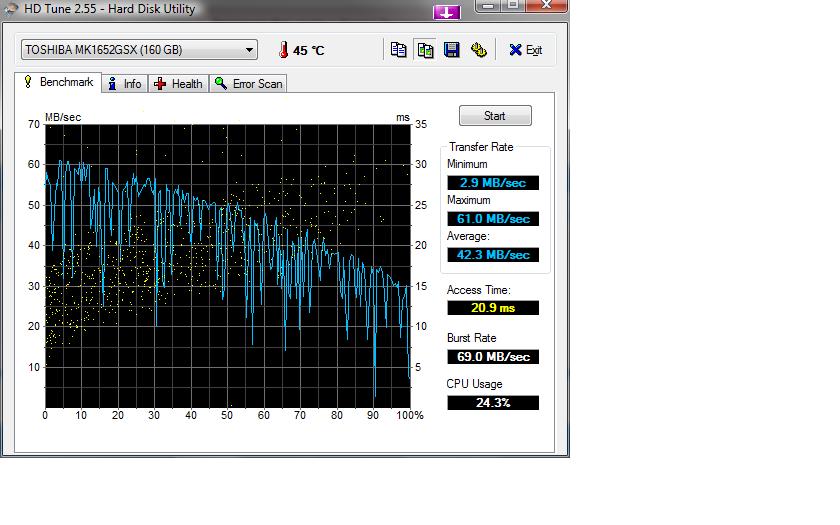Click the HD Tune title bar icon
Screen dimensions: 840x525
pyautogui.click(x=10, y=9)
